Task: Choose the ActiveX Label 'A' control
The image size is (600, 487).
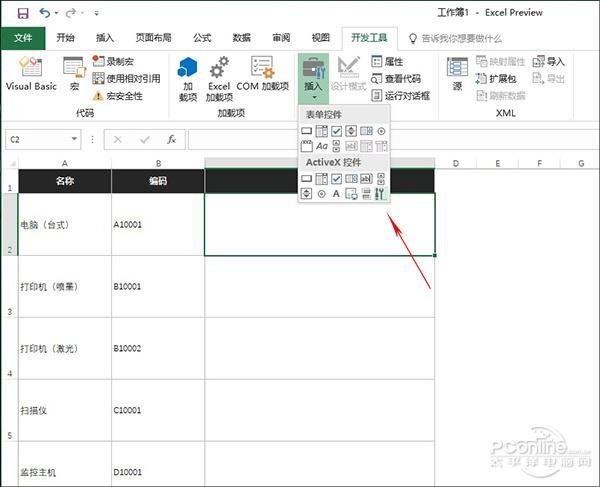Action: 336,194
